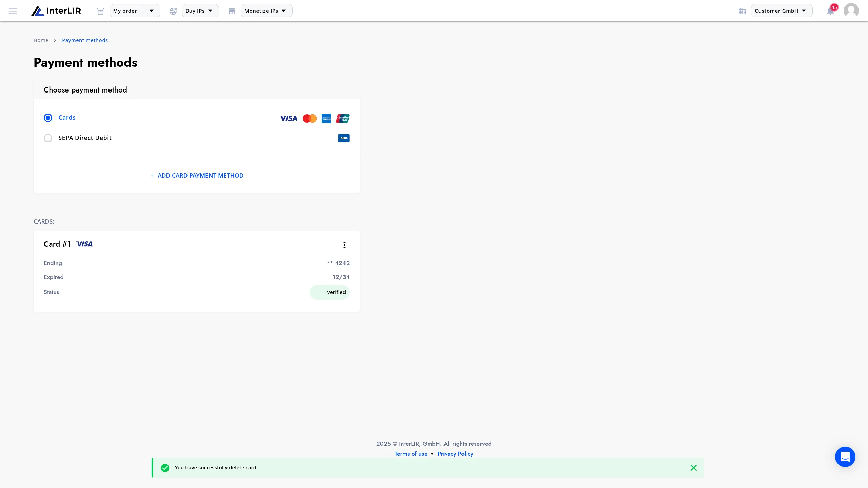Click the breadcrumb chevron separator
This screenshot has height=488, width=868.
[x=55, y=40]
